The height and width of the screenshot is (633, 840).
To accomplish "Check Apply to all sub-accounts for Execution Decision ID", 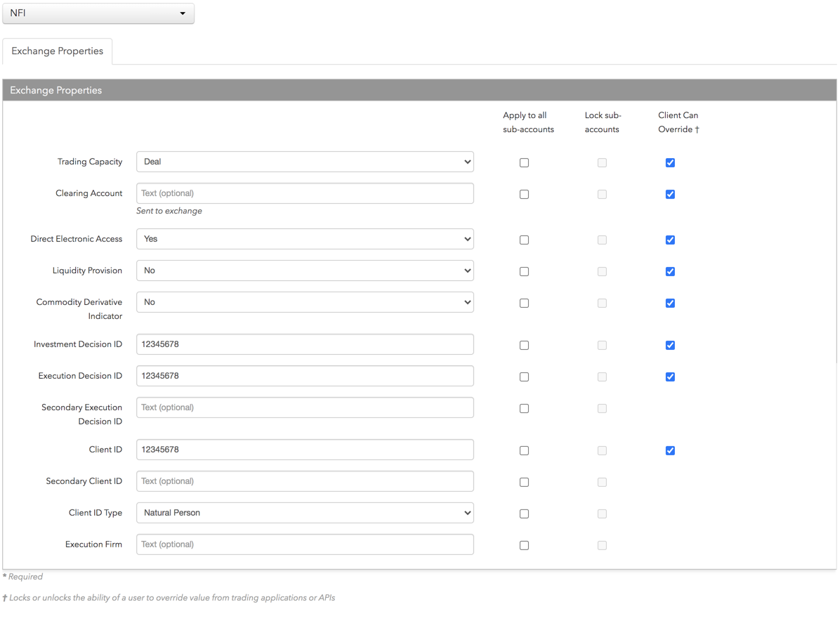I will (524, 377).
